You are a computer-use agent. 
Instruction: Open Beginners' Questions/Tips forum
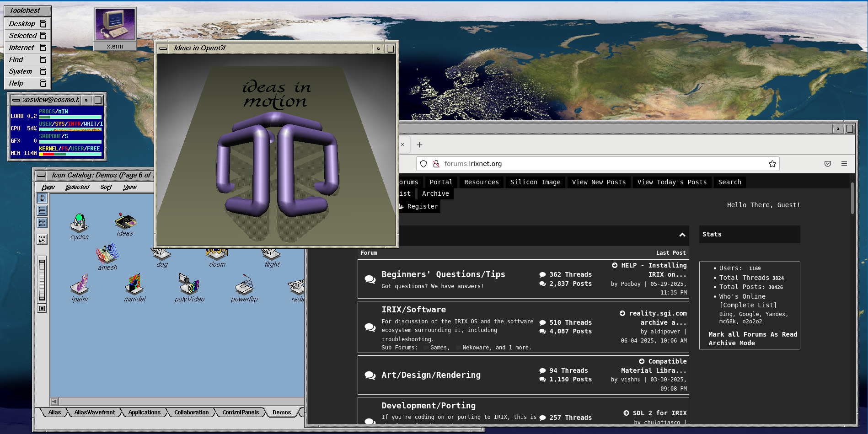(x=443, y=274)
